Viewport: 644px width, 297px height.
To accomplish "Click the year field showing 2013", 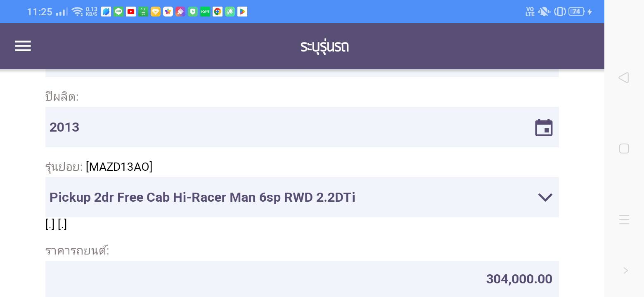I will tap(302, 127).
